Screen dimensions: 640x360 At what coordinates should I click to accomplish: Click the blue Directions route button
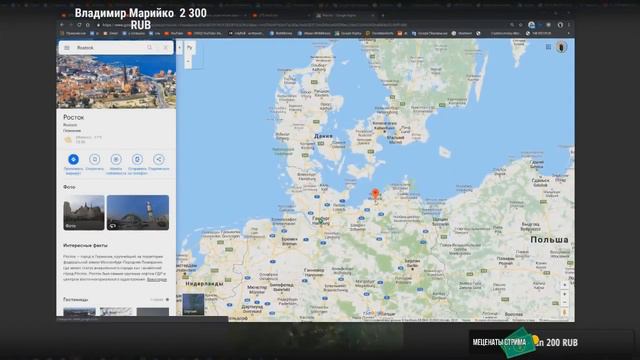tap(73, 159)
